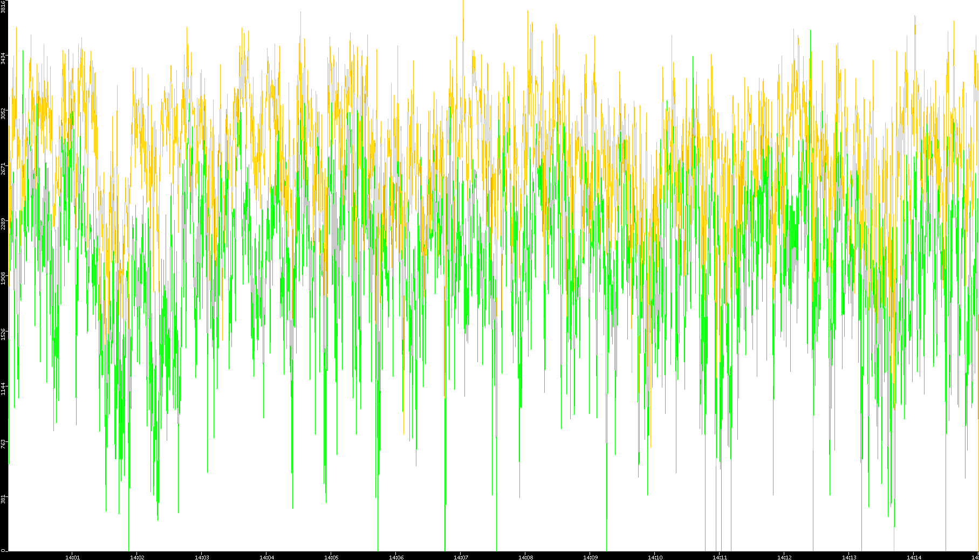Click the 14:06 time axis label
Viewport: 979px width, 560px height.
[x=396, y=557]
